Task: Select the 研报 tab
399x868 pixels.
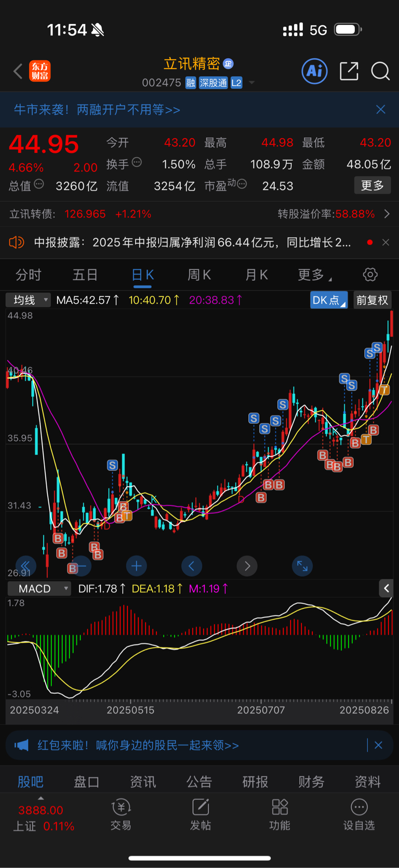Action: [256, 782]
